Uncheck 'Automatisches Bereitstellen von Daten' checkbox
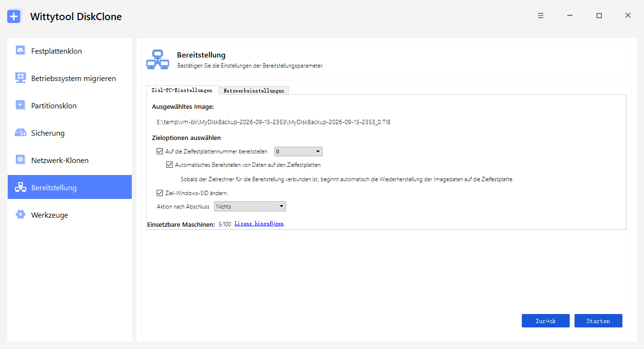644x349 pixels. pyautogui.click(x=169, y=164)
